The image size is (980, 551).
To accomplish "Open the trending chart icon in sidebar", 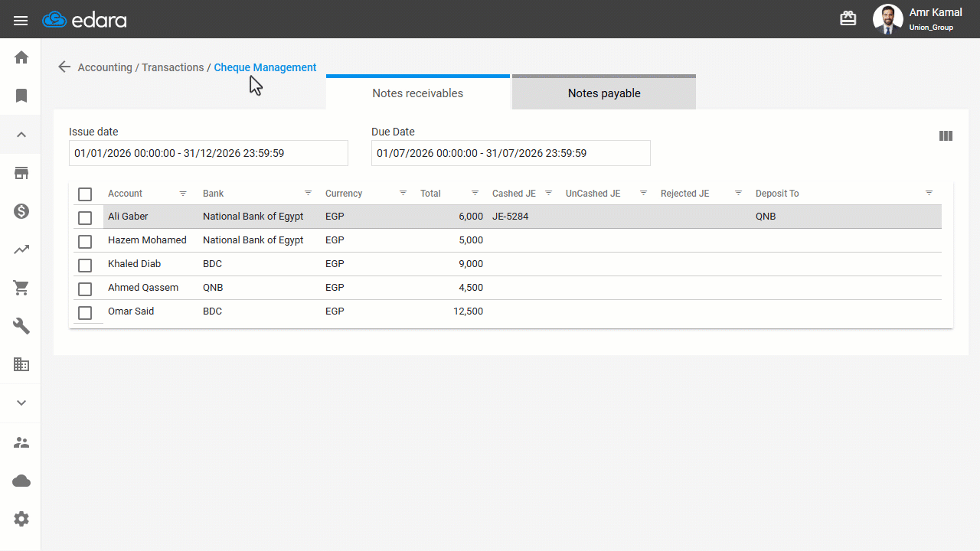I will click(21, 249).
